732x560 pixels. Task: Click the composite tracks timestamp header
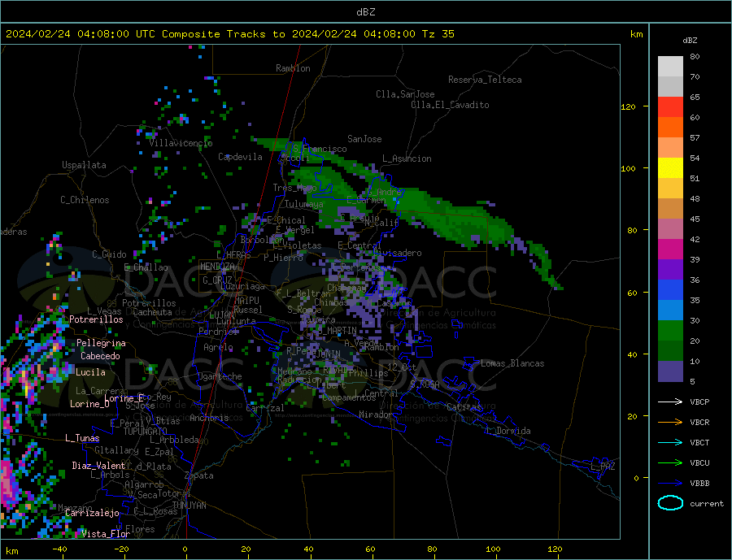pyautogui.click(x=230, y=33)
